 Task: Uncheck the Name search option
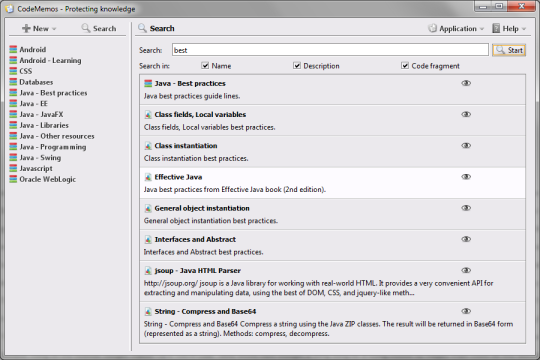point(205,65)
